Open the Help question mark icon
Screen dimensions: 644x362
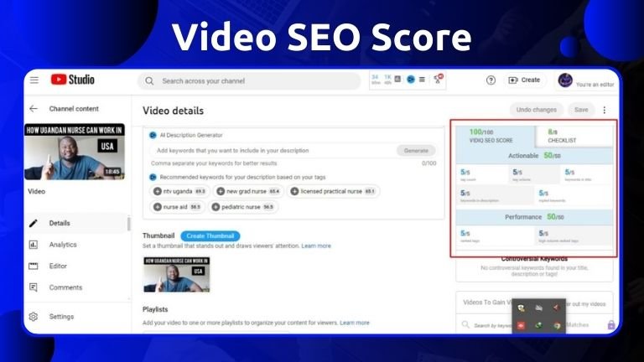point(491,80)
